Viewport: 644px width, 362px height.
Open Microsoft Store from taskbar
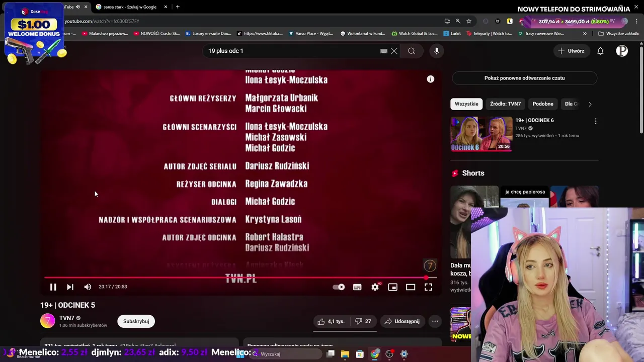tap(360, 354)
